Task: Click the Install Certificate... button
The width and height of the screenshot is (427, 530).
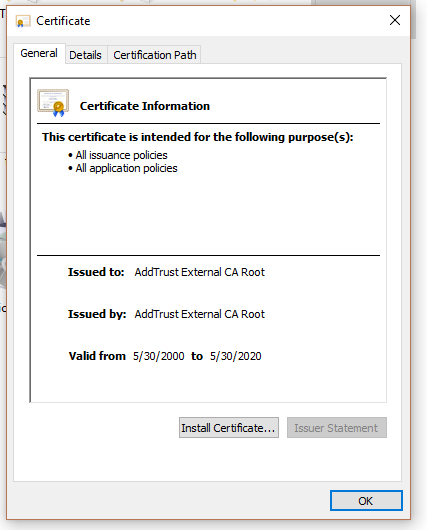Action: coord(229,428)
